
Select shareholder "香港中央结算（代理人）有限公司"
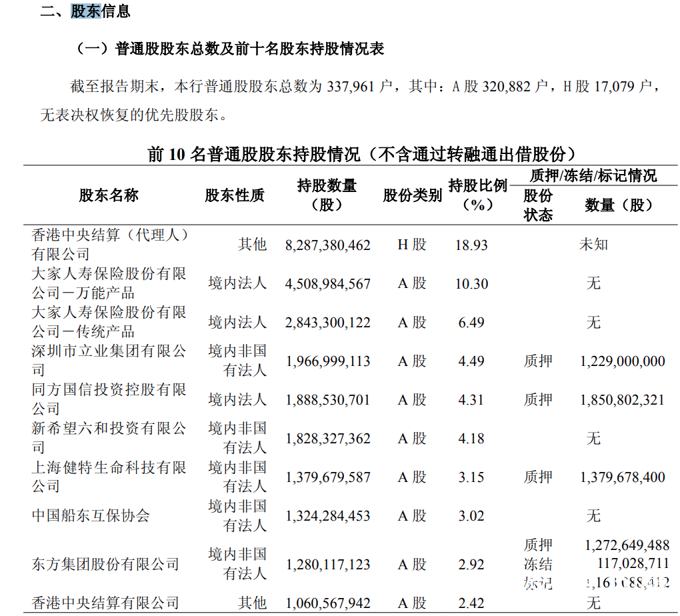pos(110,244)
